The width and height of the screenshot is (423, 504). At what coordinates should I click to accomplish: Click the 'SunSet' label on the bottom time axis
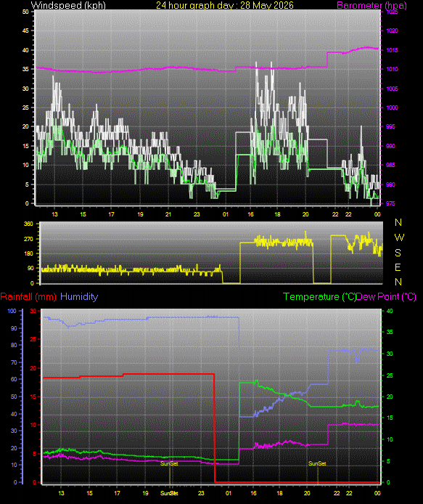[x=169, y=493]
